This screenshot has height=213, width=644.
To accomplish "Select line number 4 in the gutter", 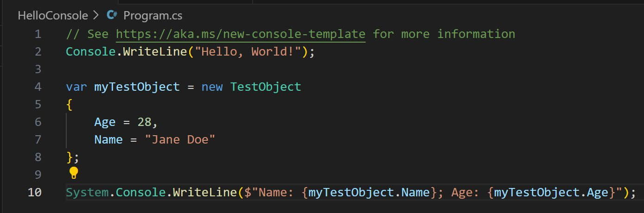I will click(x=38, y=87).
